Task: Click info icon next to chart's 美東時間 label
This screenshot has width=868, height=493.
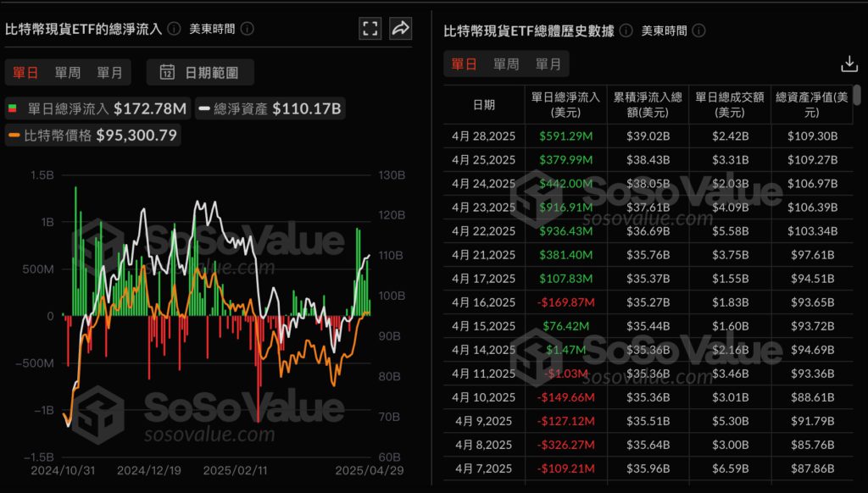Action: tap(248, 28)
